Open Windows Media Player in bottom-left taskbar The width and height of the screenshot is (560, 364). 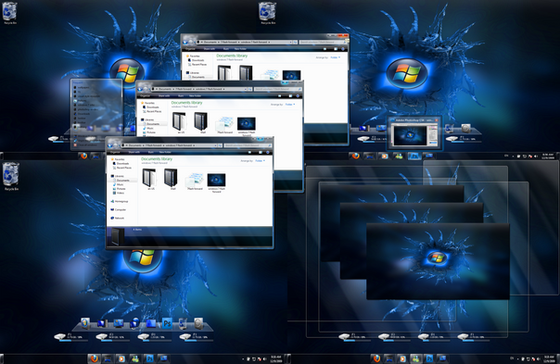click(x=121, y=358)
